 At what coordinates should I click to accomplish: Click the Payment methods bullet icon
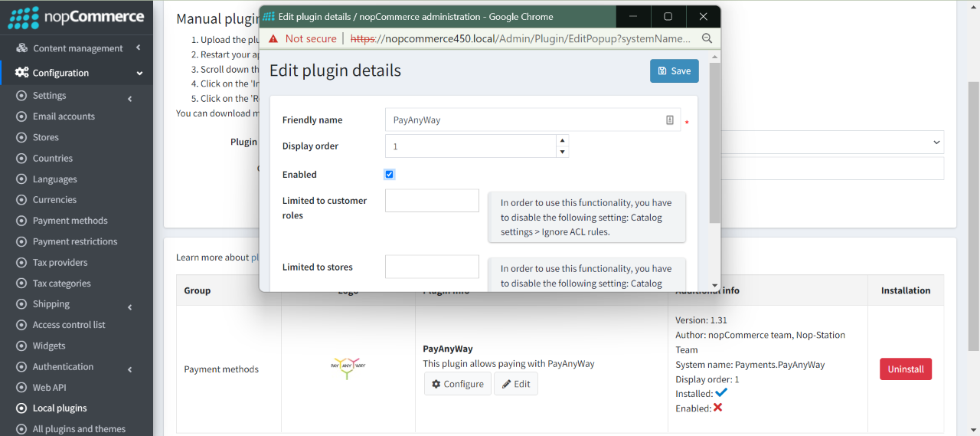pos(21,221)
